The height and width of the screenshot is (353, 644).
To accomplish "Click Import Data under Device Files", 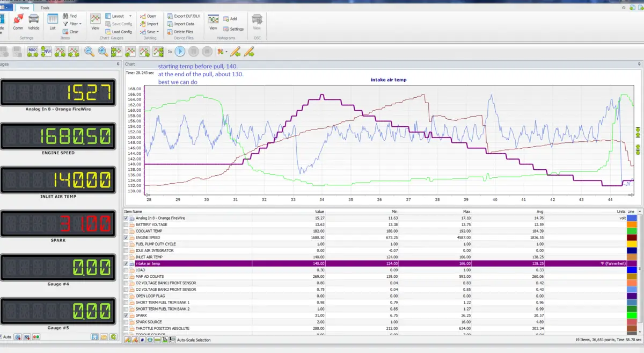I will [180, 24].
